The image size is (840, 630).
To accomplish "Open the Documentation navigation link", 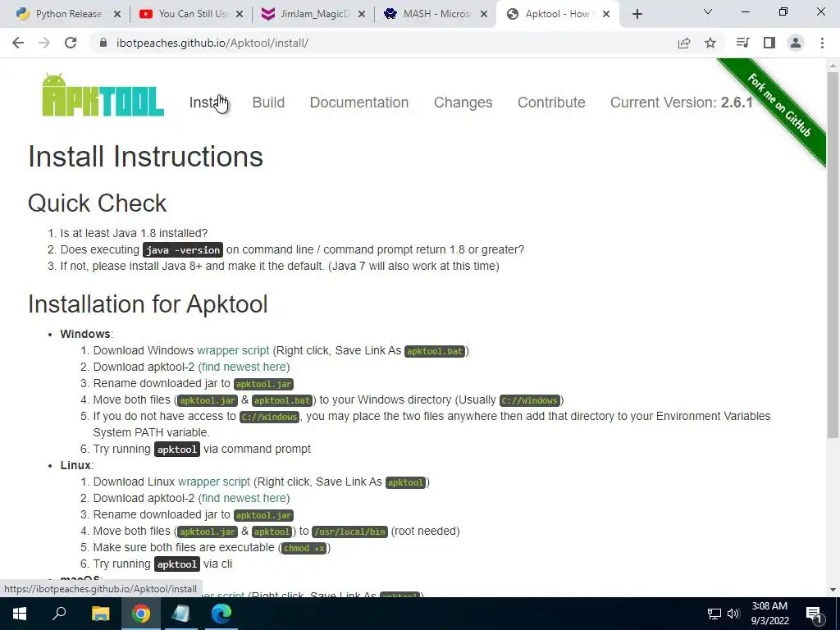I will 359,103.
